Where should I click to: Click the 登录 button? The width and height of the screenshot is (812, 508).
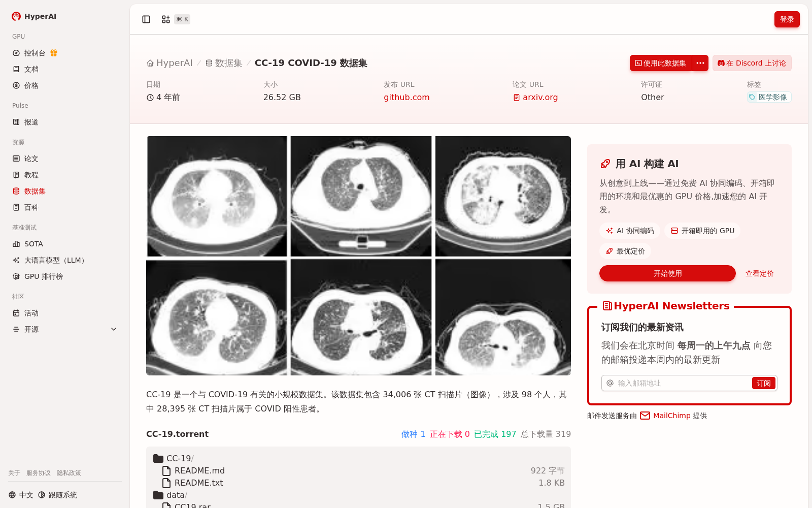(787, 19)
